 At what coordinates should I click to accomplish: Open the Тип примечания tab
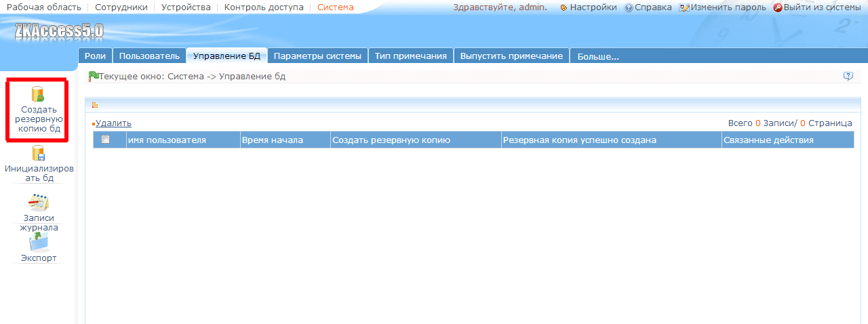click(411, 56)
